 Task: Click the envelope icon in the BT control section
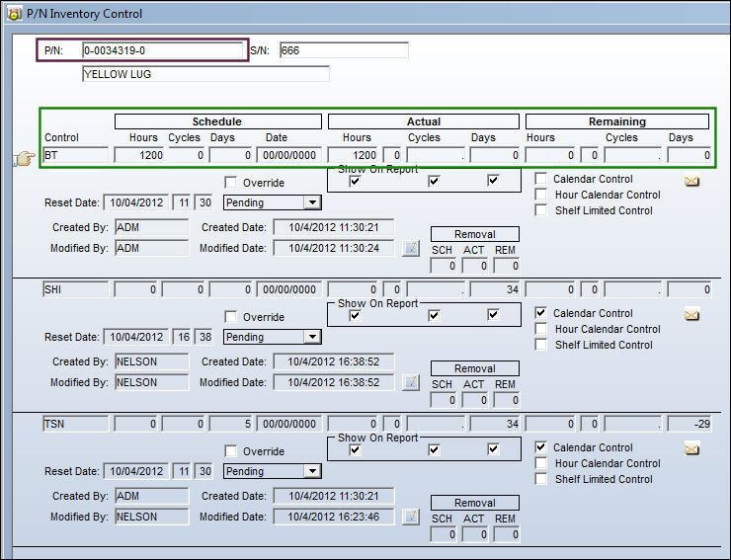(x=691, y=181)
